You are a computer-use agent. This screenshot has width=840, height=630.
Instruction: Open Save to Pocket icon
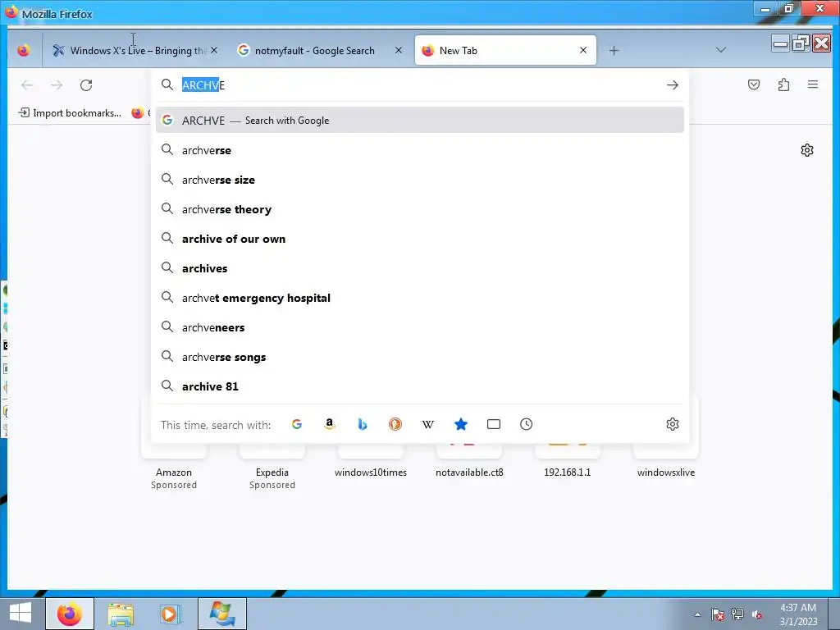click(754, 84)
